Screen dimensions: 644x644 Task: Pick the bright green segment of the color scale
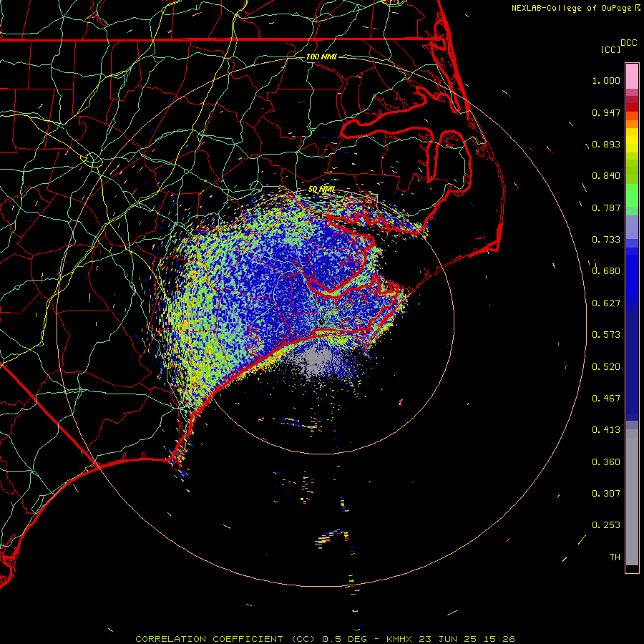point(632,195)
